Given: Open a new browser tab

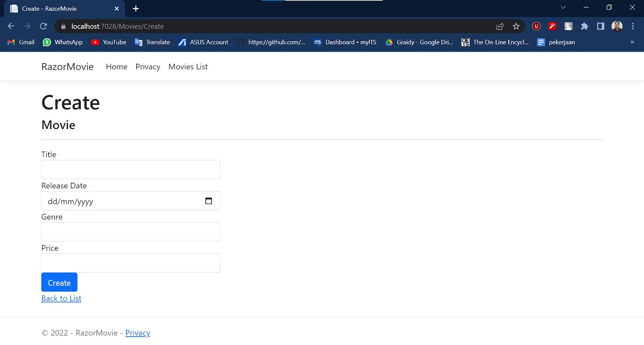Looking at the screenshot, I should pos(136,8).
